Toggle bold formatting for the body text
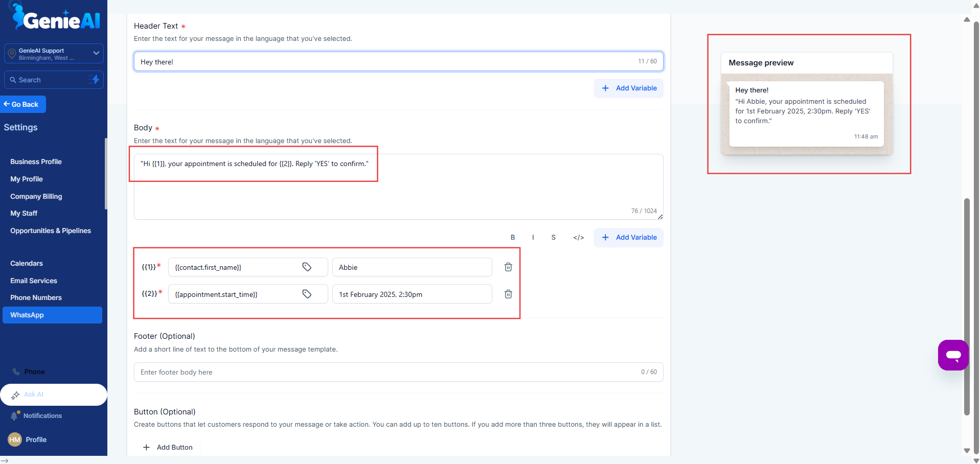The image size is (980, 464). [x=512, y=237]
